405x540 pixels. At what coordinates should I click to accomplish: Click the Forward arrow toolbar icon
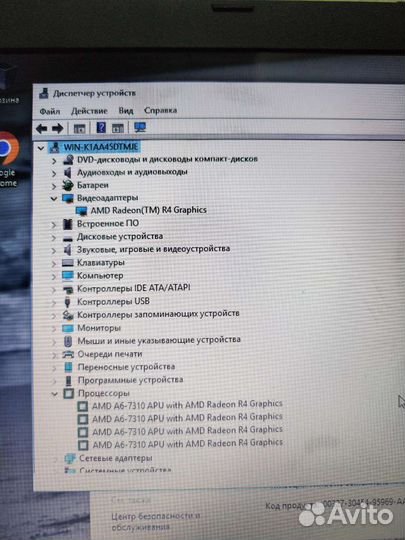pos(57,129)
